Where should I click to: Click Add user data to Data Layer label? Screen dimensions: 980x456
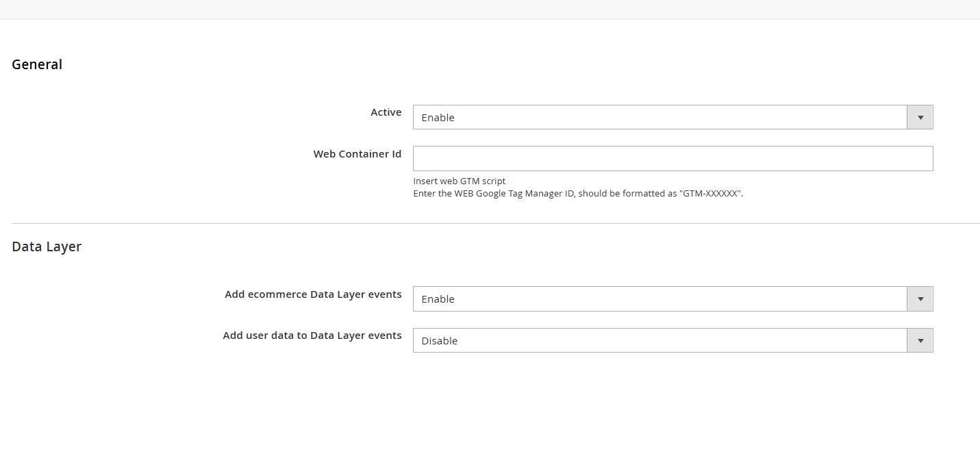(312, 335)
